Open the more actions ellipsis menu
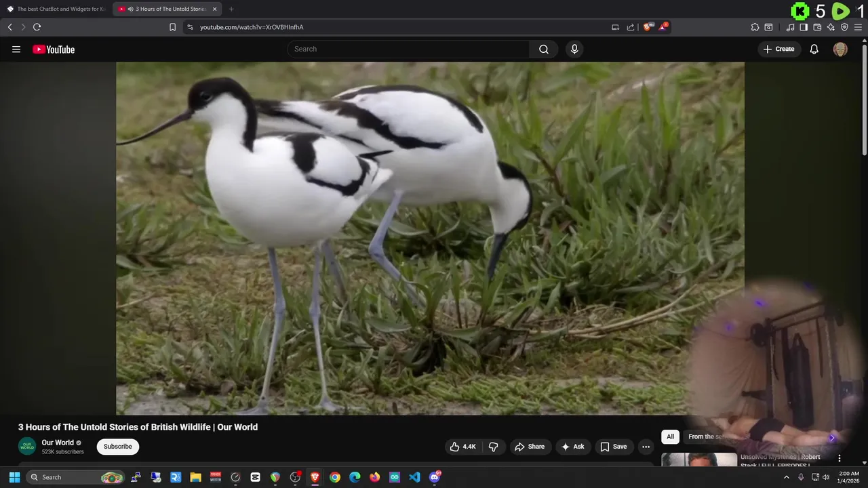Viewport: 868px width, 488px height. click(646, 447)
